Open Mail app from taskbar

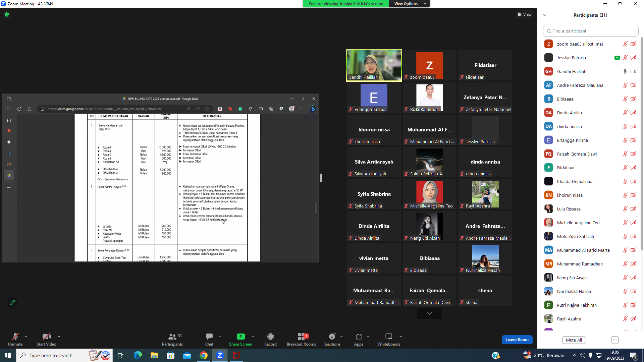187,355
